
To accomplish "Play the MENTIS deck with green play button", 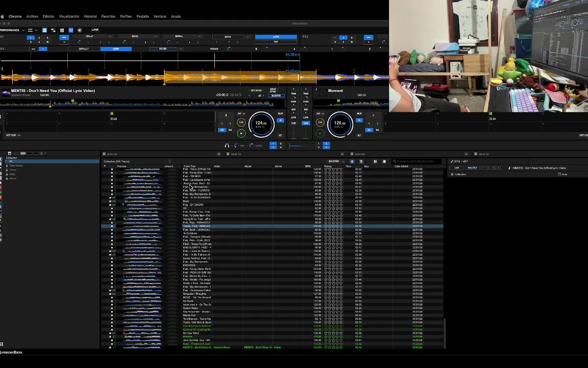I will 241,133.
